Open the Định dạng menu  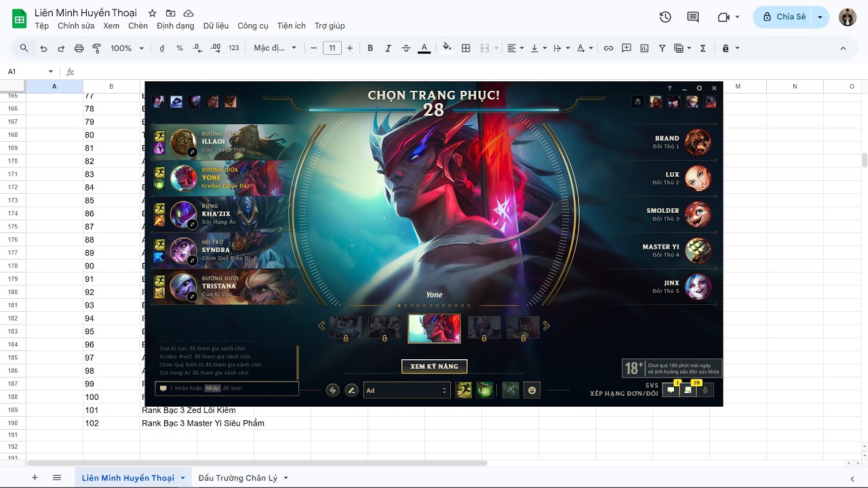tap(175, 26)
